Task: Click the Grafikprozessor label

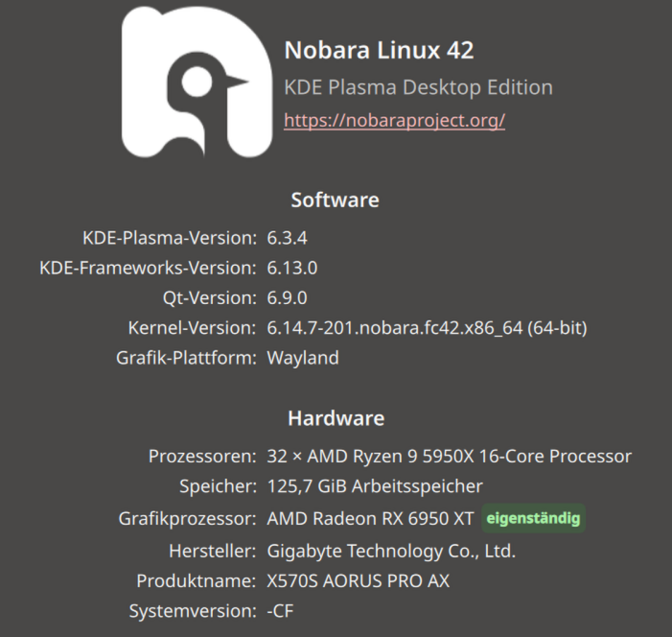Action: [187, 519]
